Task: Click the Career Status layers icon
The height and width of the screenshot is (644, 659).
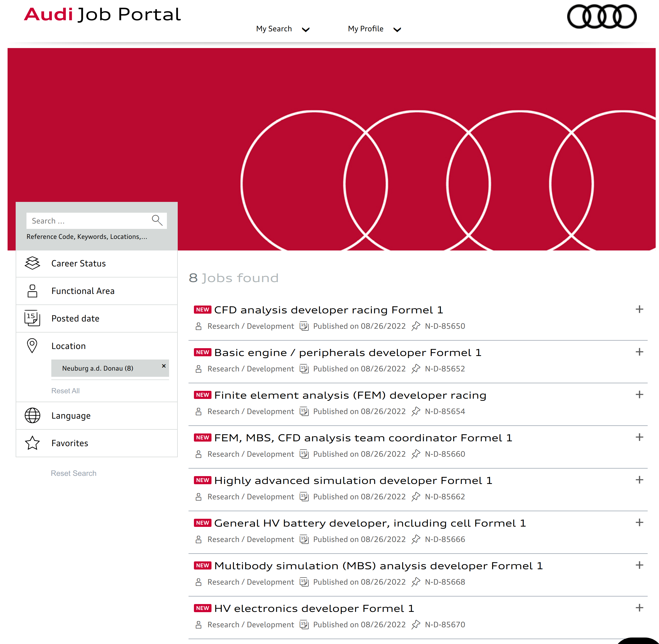Action: 32,263
